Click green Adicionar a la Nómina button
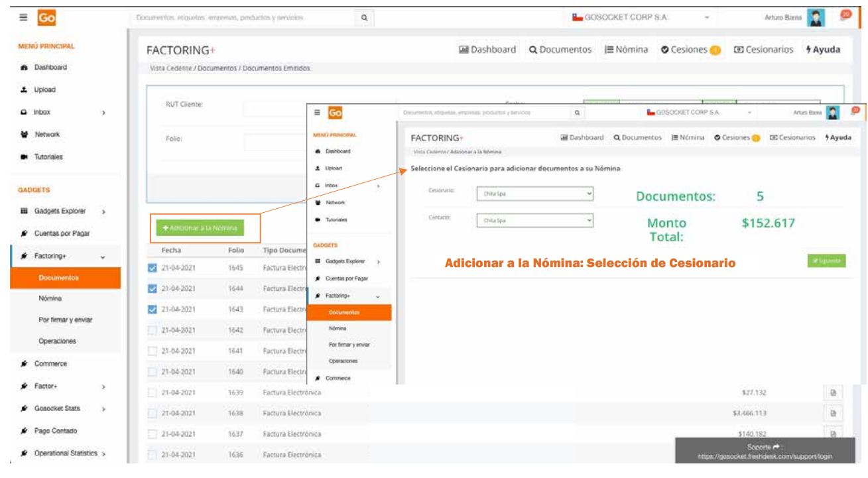Screen dimensions: 868x478 click(x=200, y=228)
